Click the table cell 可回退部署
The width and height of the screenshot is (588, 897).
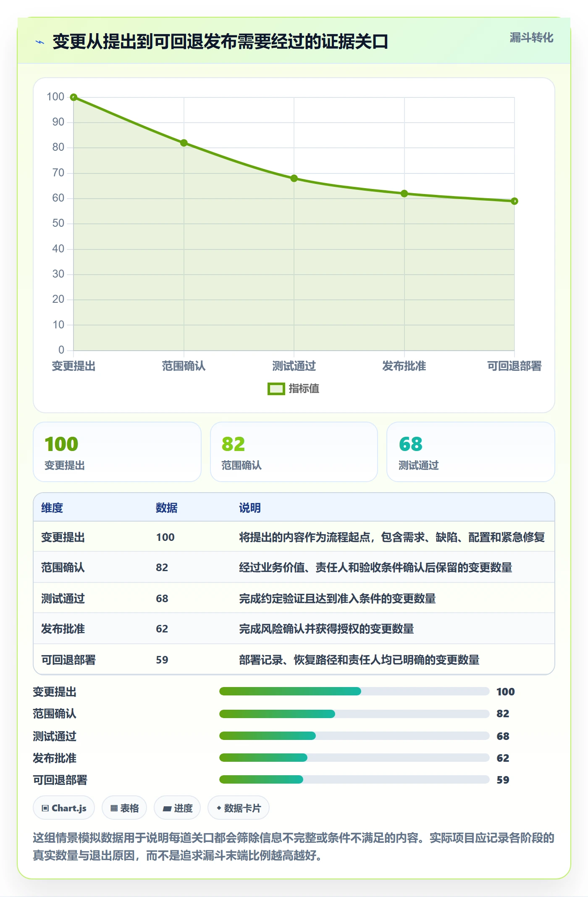[68, 660]
